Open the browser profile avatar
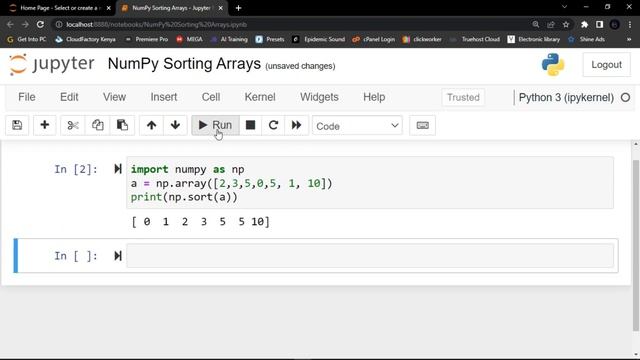 [x=615, y=24]
